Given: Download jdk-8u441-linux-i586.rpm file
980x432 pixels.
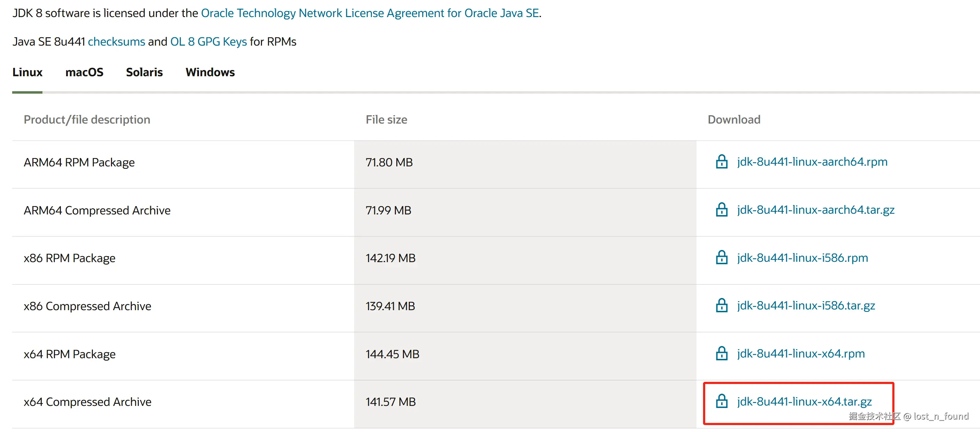Looking at the screenshot, I should 802,258.
